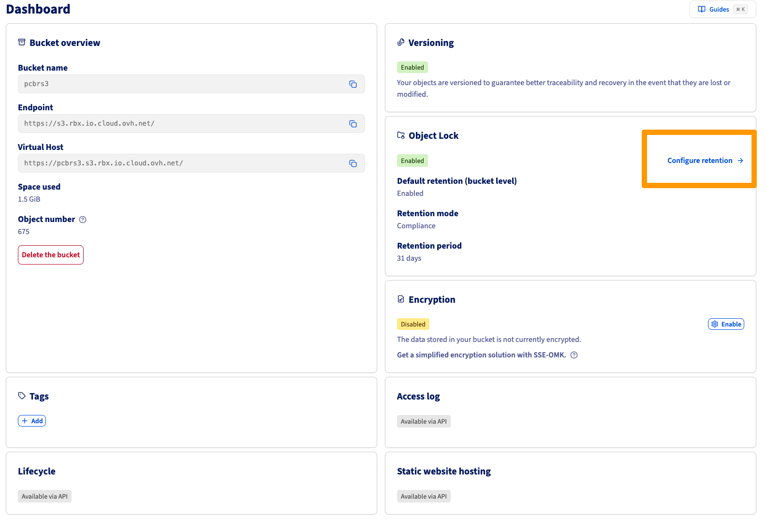
Task: Copy the Endpoint URL
Action: [x=353, y=124]
